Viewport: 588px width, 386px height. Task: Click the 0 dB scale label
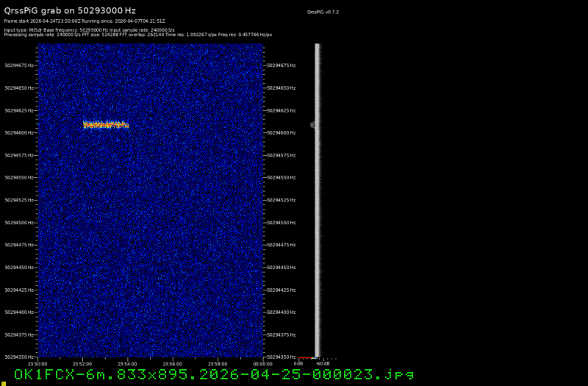[298, 363]
